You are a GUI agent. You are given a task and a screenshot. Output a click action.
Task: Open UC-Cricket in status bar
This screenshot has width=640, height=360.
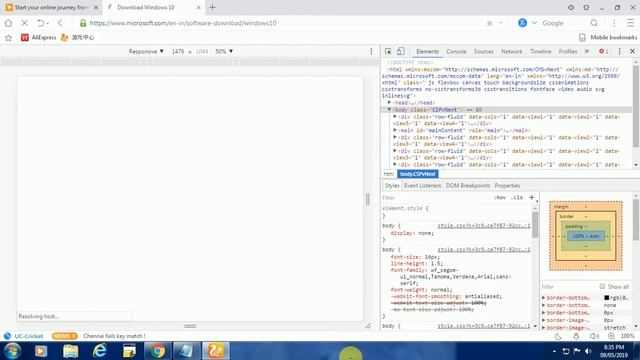tap(24, 336)
